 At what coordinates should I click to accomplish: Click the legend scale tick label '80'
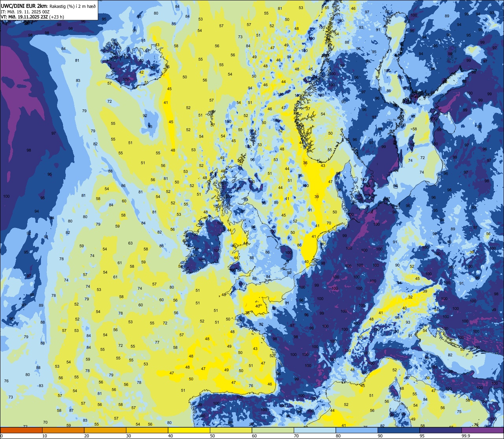click(338, 436)
